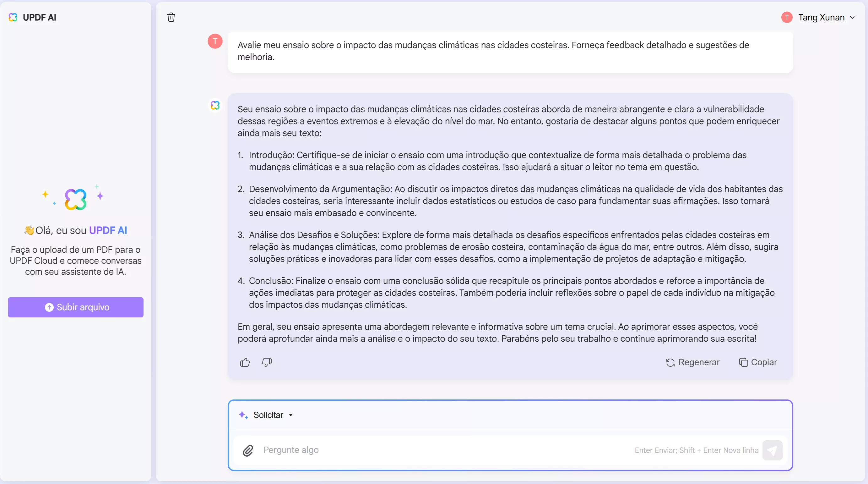
Task: Click the send message arrow icon
Action: coord(773,450)
